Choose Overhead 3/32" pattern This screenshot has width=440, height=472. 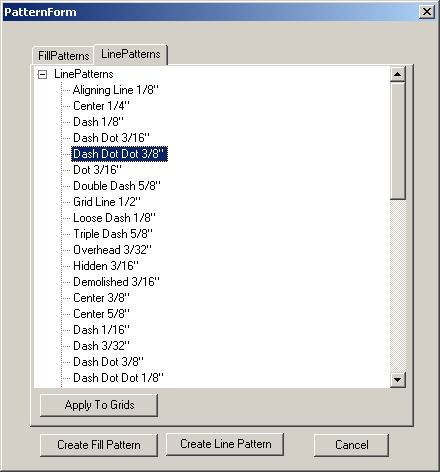(112, 250)
